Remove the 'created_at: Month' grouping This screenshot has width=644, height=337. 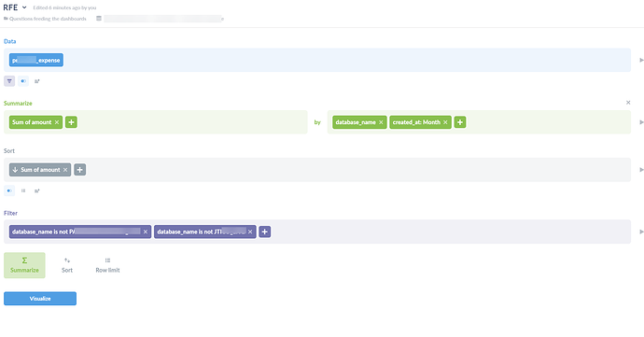click(x=445, y=122)
